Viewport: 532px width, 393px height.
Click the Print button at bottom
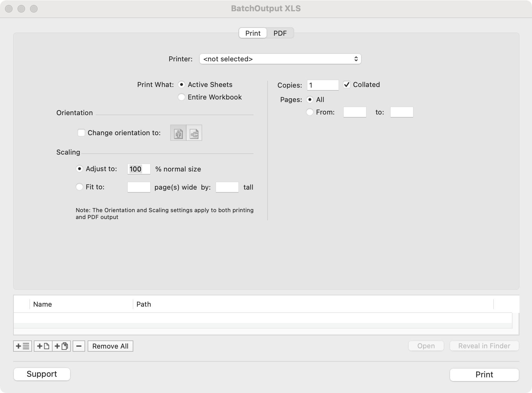tap(484, 375)
